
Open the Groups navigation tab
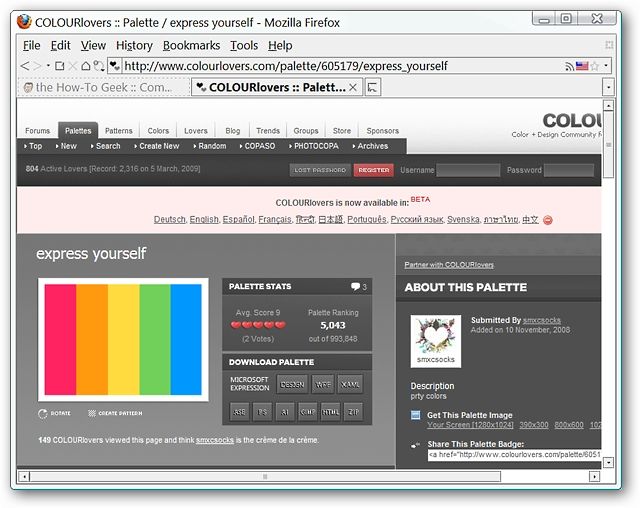306,131
